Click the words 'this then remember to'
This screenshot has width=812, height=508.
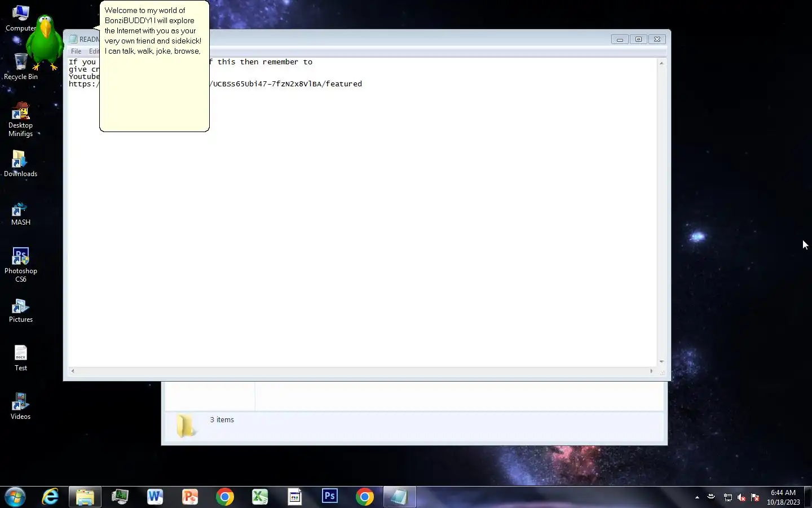264,62
